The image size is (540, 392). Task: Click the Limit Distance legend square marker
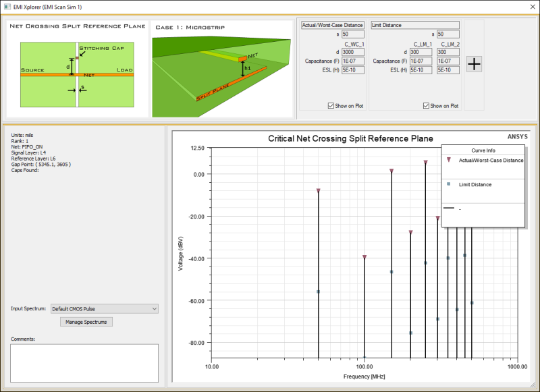coord(449,184)
